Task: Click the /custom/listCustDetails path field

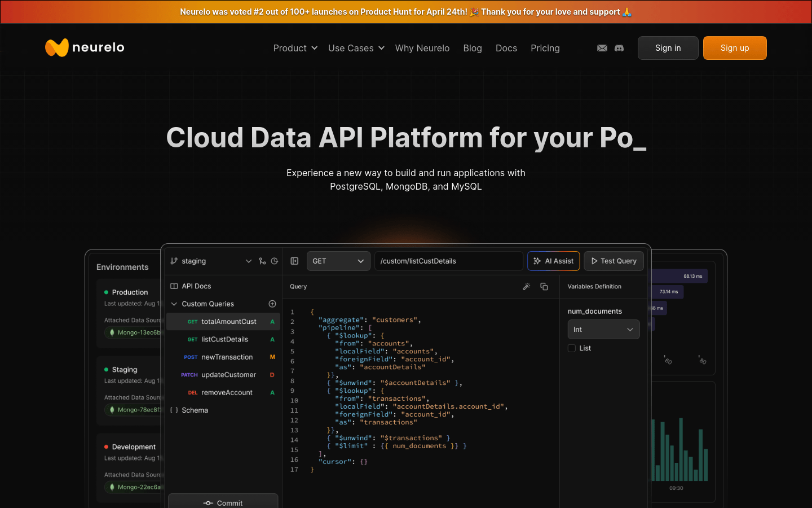Action: (449, 261)
